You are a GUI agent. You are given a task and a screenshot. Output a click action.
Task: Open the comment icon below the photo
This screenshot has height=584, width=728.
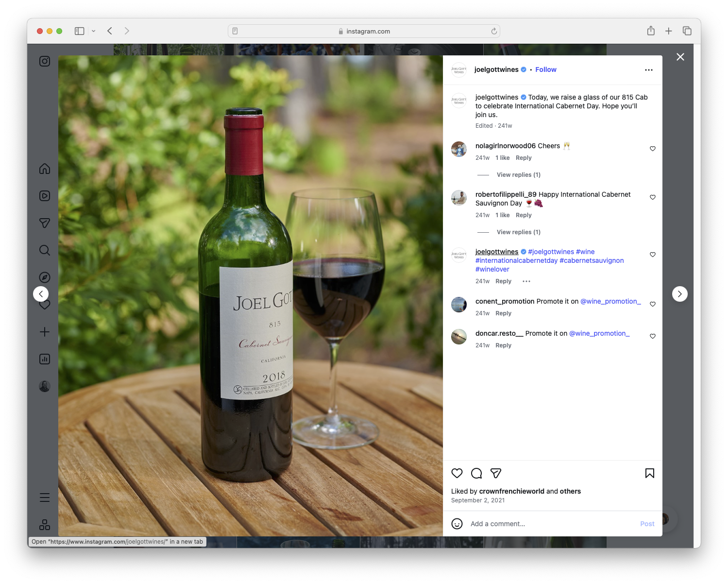click(x=476, y=473)
